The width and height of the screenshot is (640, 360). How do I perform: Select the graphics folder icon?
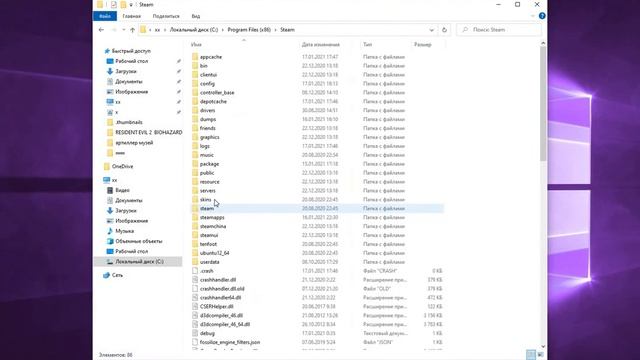coord(195,137)
